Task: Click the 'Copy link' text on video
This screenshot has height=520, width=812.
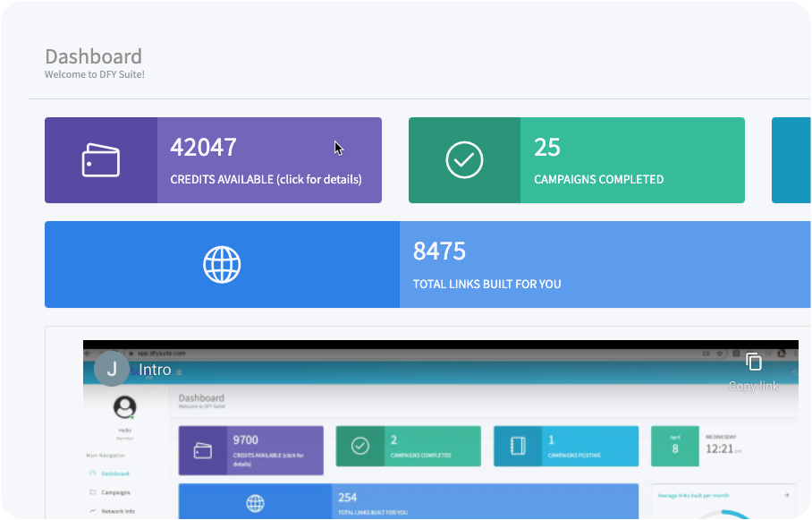Action: [754, 387]
